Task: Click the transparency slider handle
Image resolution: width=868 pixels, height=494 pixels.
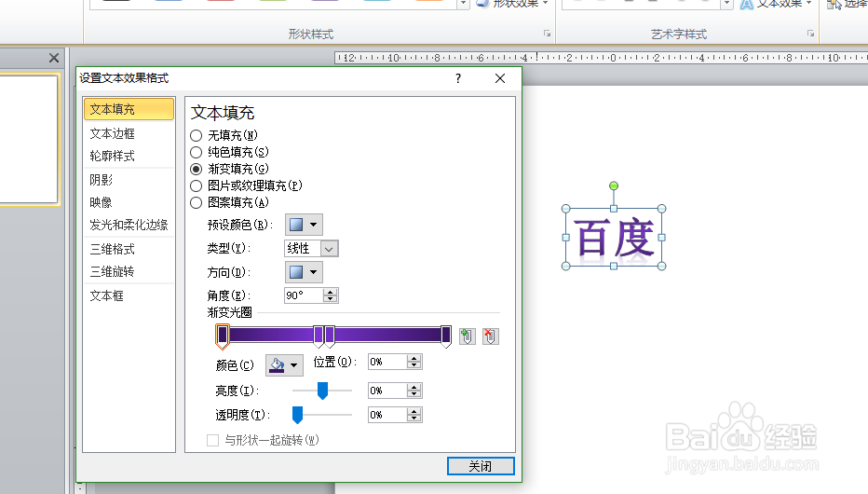Action: (297, 415)
